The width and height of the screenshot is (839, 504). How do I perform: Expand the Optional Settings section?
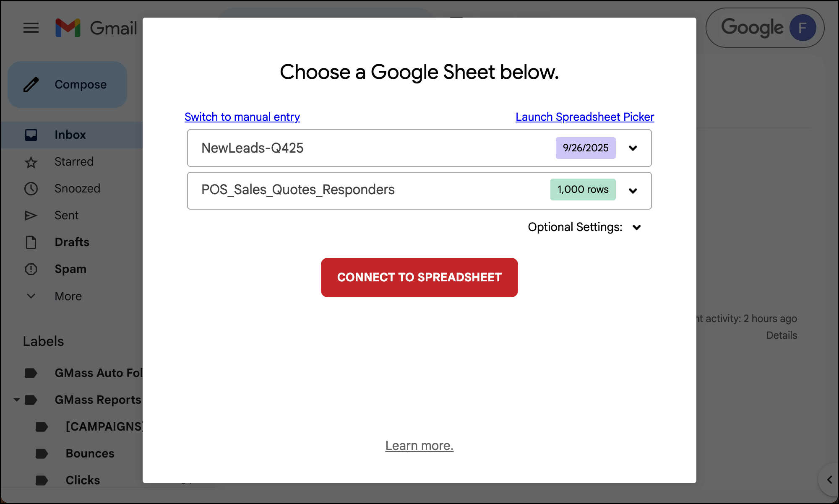click(x=637, y=227)
